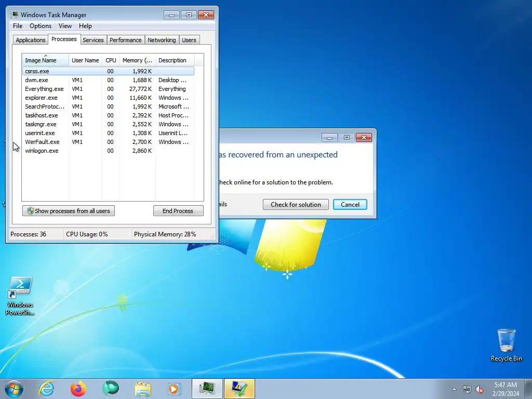Click the muted volume tray icon

(x=480, y=389)
